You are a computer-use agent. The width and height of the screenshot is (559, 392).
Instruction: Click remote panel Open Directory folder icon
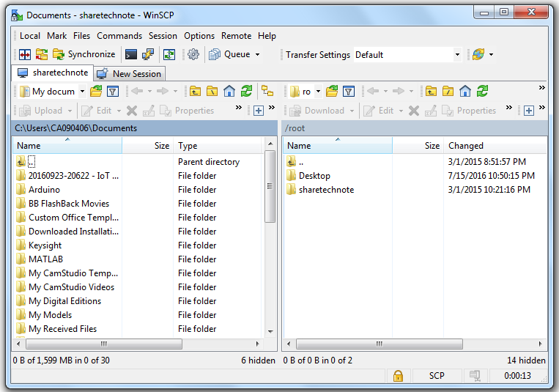pos(332,92)
